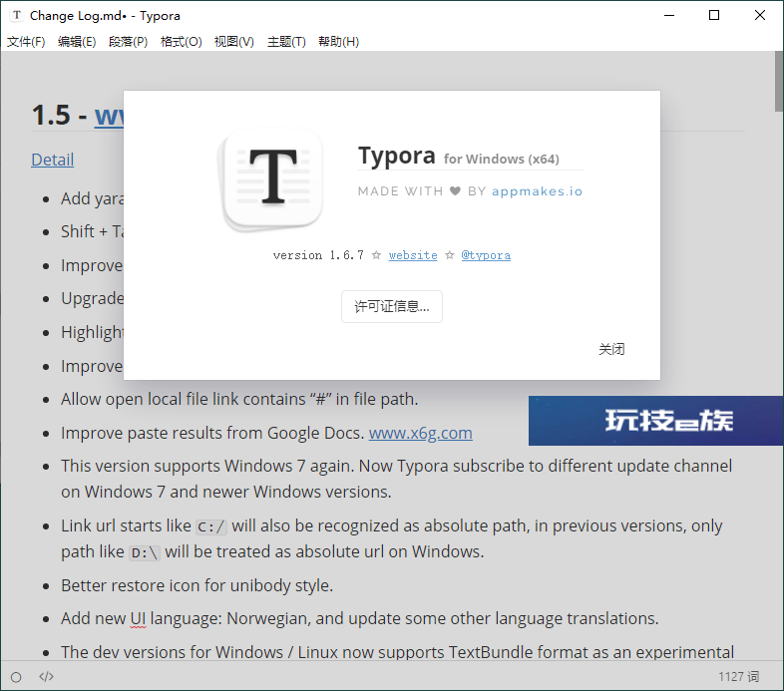784x691 pixels.
Task: Click the 'version 1.6.7' text
Action: [x=318, y=255]
